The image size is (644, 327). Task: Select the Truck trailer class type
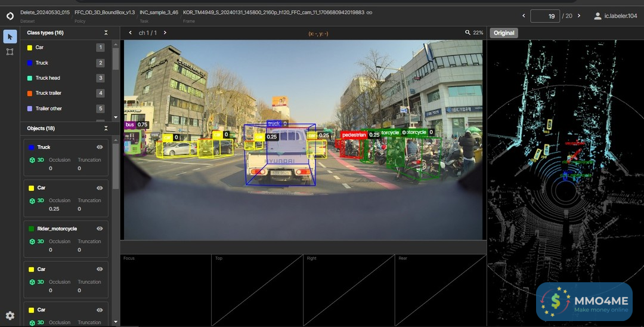(x=48, y=93)
